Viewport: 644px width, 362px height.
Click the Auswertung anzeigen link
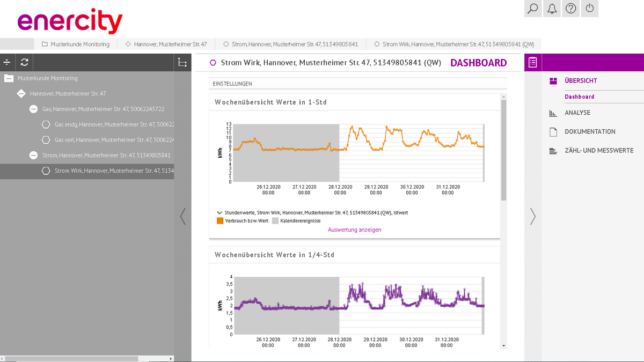(x=354, y=230)
